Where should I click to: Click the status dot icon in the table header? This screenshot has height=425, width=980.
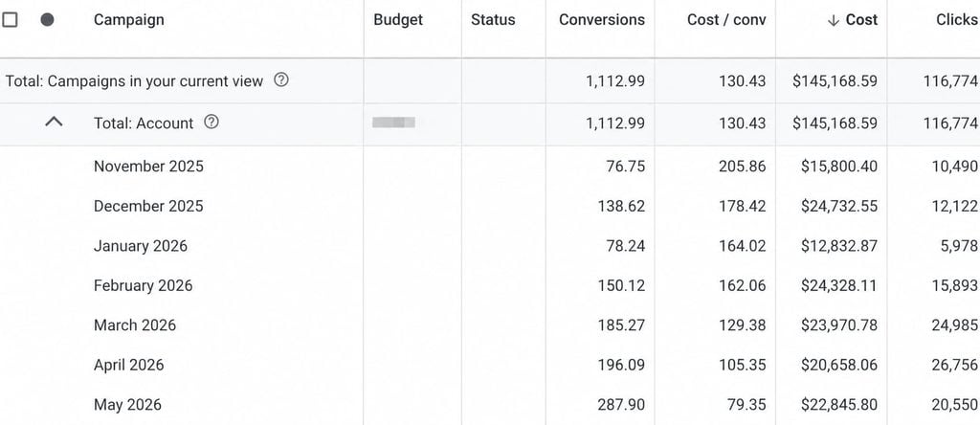(x=47, y=20)
